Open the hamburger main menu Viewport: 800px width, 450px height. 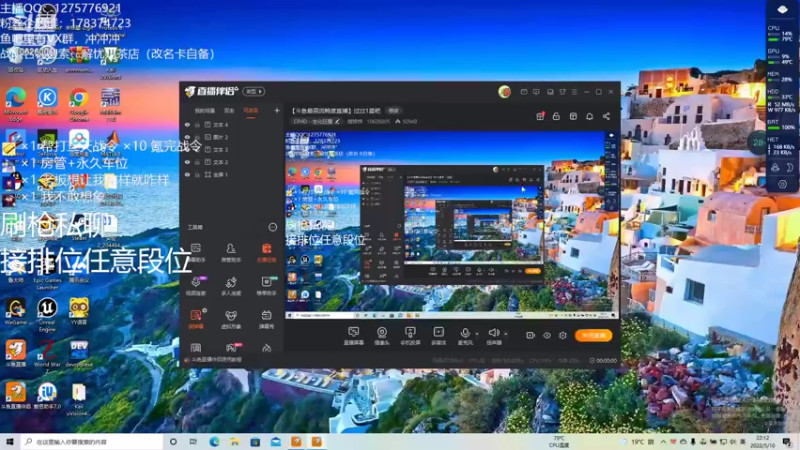coord(574,92)
